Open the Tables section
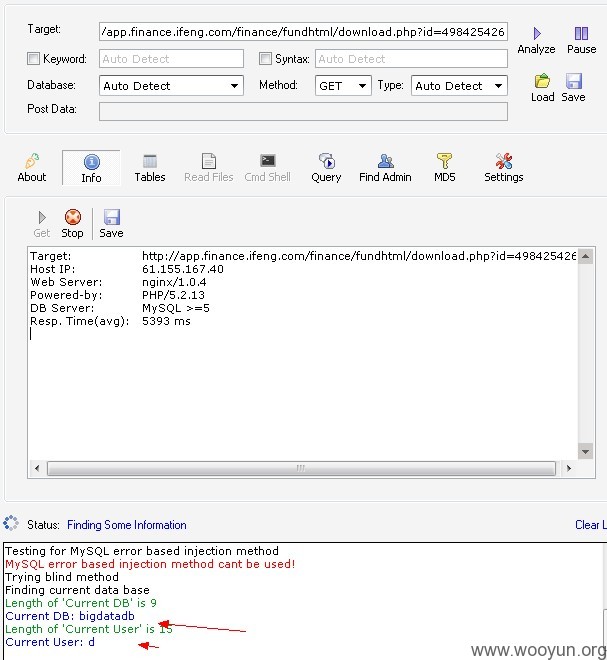This screenshot has width=607, height=660. pos(150,168)
